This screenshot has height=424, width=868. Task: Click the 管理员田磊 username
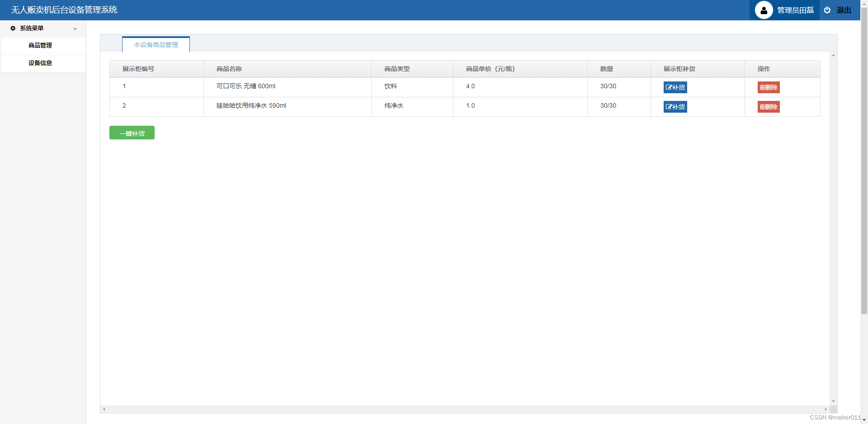[795, 10]
